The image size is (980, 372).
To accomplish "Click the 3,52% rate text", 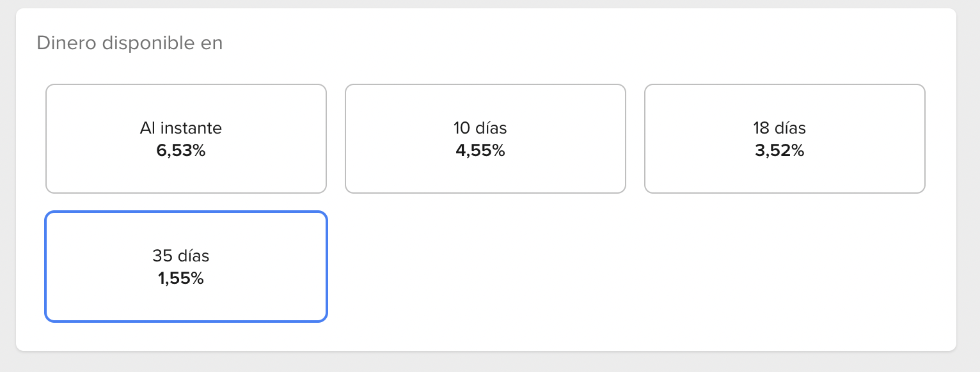I will 780,151.
